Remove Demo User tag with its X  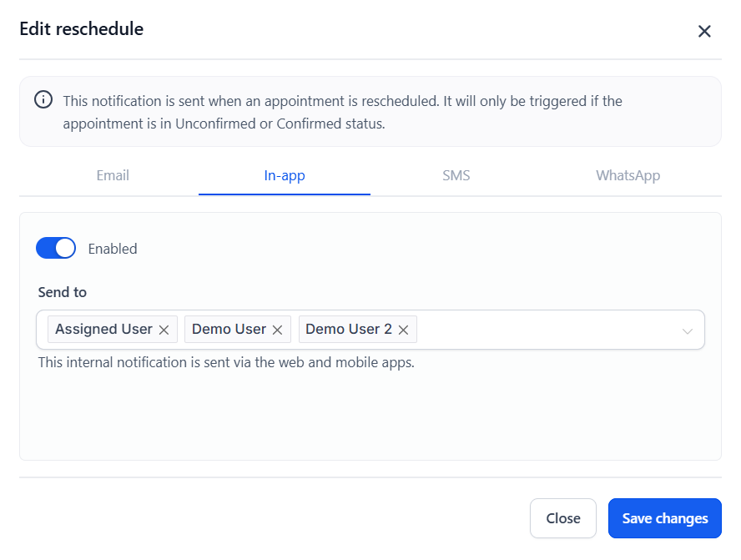[278, 330]
